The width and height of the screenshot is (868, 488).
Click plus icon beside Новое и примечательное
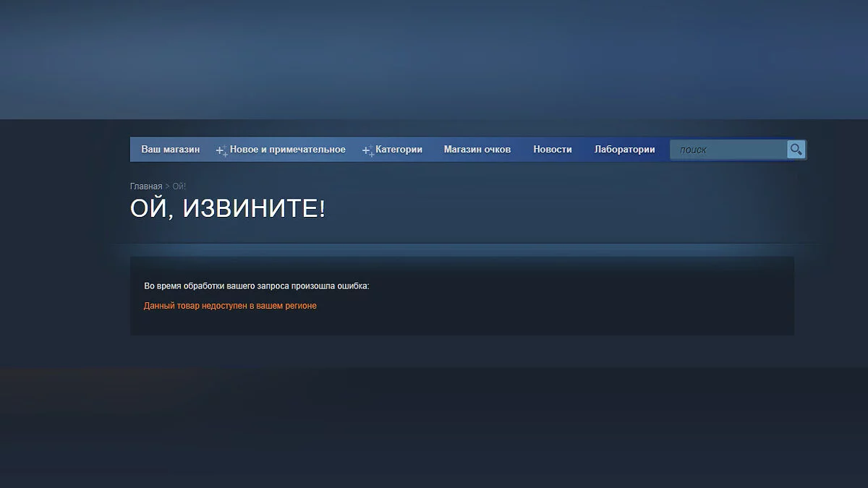[x=222, y=150]
